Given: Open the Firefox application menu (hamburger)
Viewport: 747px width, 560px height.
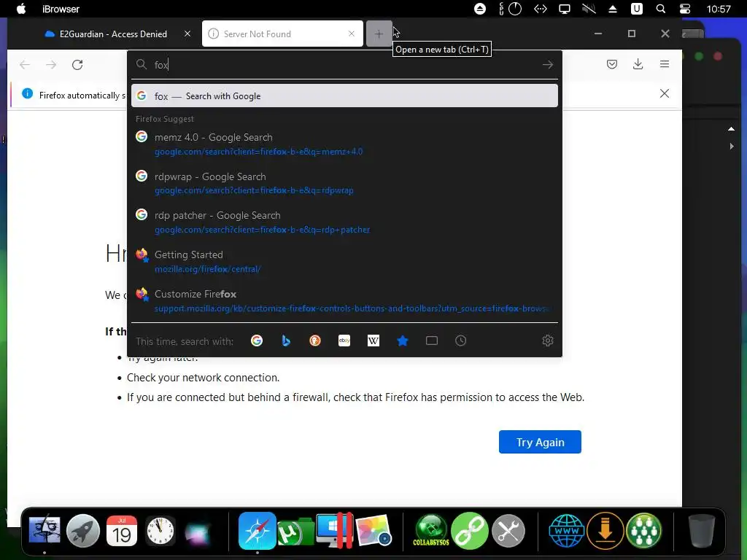Looking at the screenshot, I should (x=665, y=64).
